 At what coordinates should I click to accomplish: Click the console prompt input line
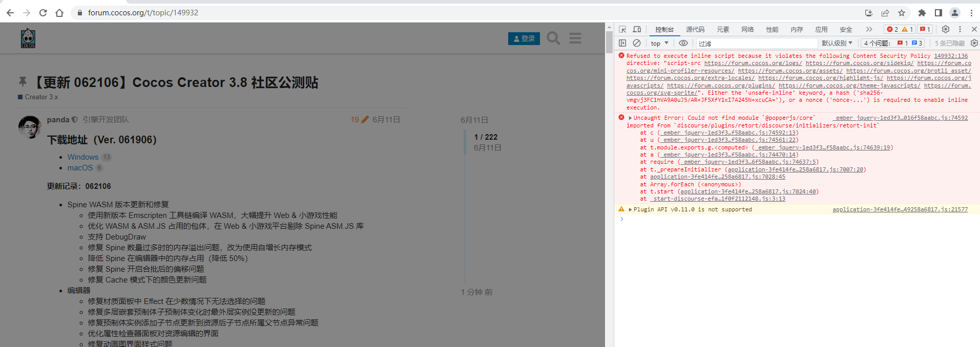(x=799, y=219)
